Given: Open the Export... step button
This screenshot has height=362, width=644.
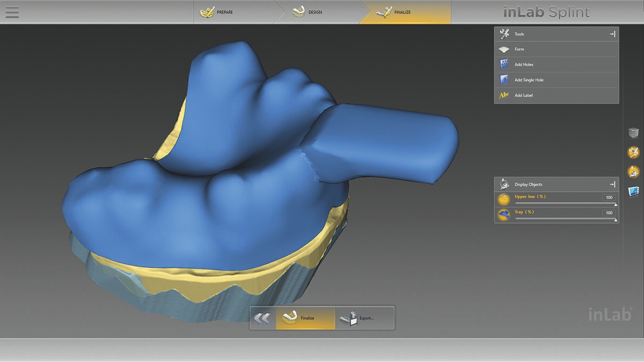Looking at the screenshot, I should 365,318.
